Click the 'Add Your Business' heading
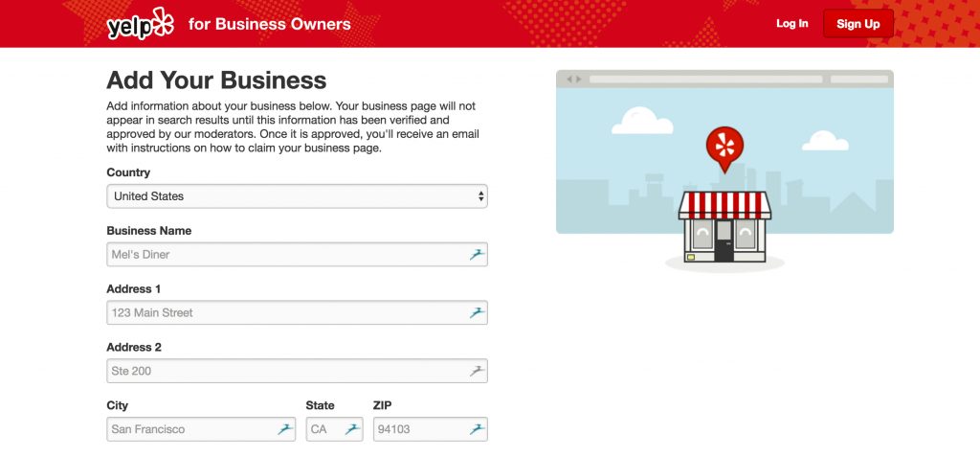 [216, 80]
